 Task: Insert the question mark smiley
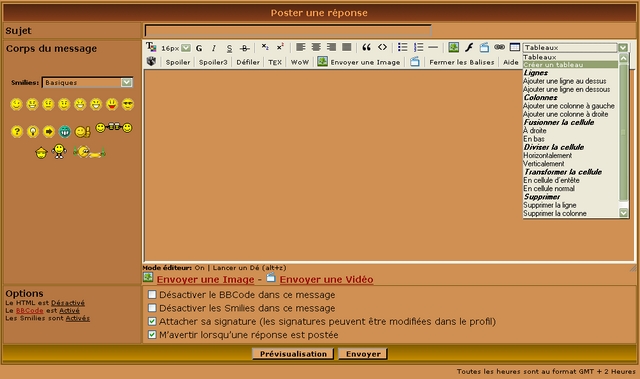click(17, 131)
